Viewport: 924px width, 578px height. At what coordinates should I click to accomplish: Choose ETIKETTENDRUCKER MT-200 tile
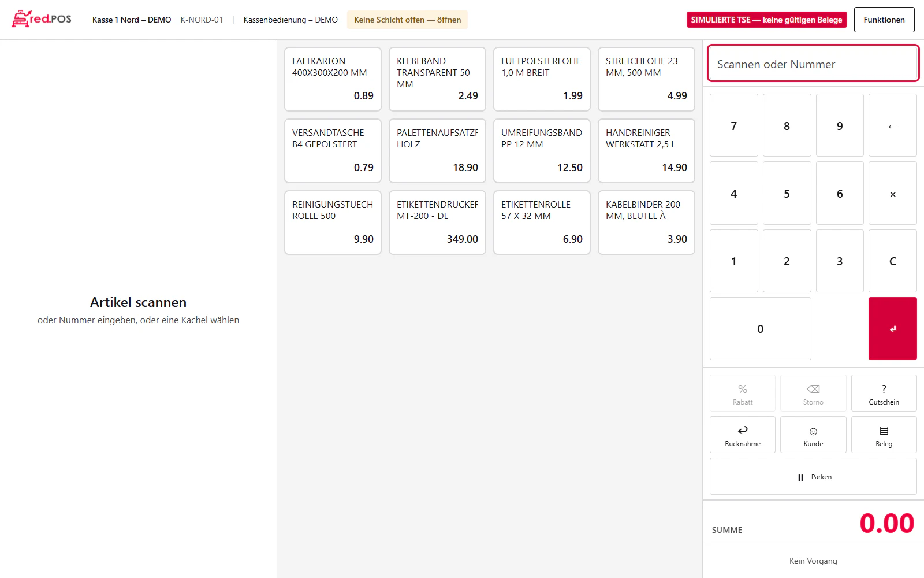tap(437, 223)
